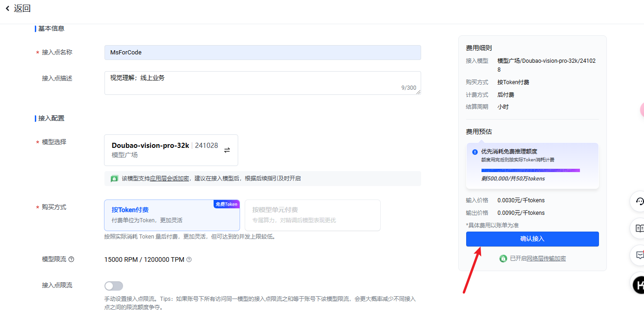Screen dimensions: 644x319
Task: Click the back chevron icon beside 返回
Action: click(7, 8)
